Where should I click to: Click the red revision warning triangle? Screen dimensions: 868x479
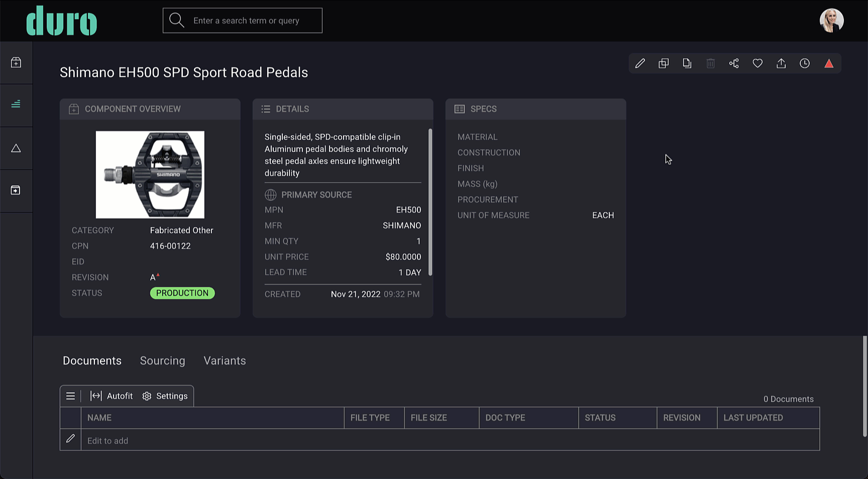(x=829, y=63)
